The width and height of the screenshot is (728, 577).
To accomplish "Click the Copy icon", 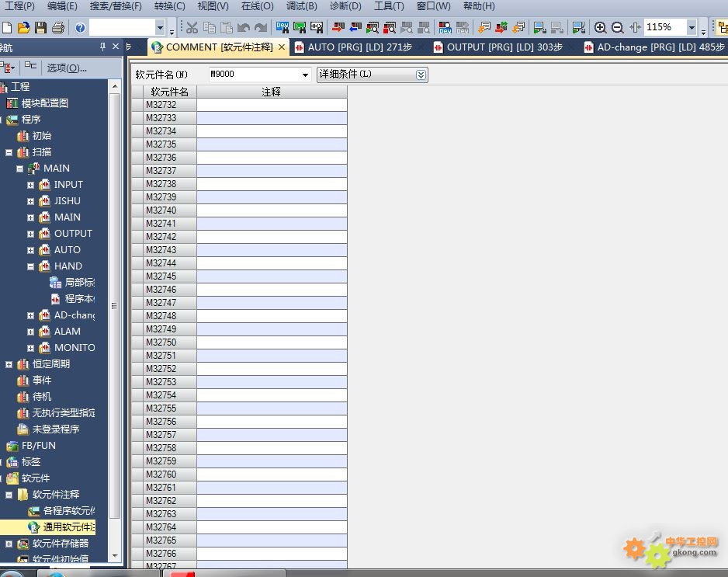I will click(x=210, y=27).
